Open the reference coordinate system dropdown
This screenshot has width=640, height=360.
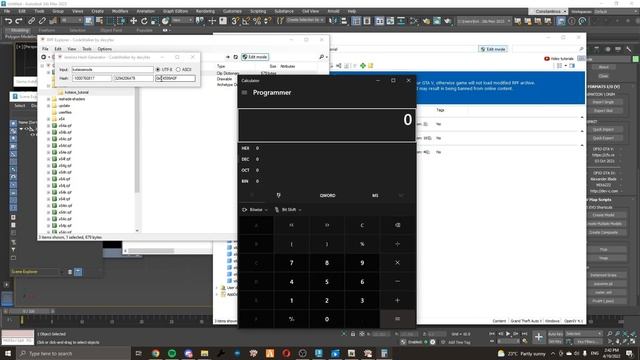182,20
